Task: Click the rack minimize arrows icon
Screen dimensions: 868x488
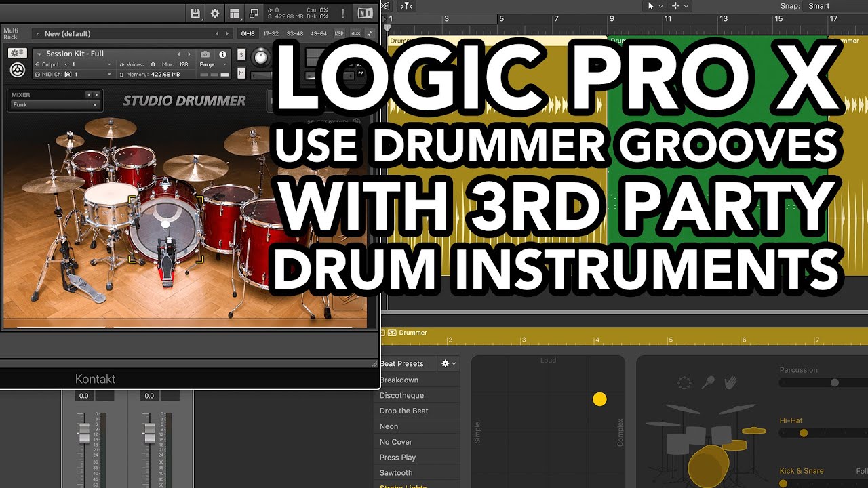Action: pyautogui.click(x=370, y=33)
